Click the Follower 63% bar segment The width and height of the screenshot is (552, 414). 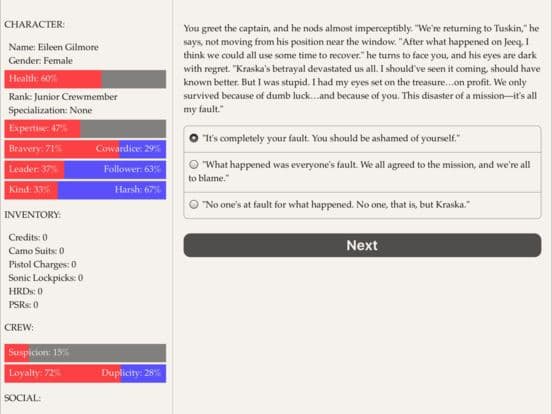pos(115,169)
